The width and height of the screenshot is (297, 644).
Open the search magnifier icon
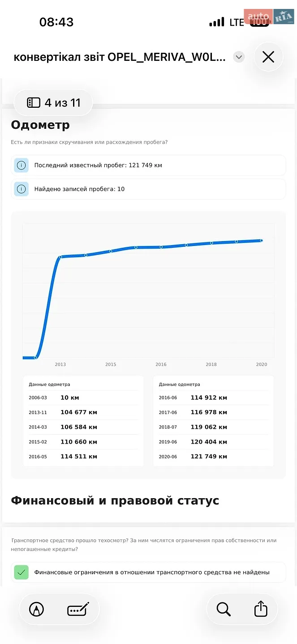coord(223,609)
